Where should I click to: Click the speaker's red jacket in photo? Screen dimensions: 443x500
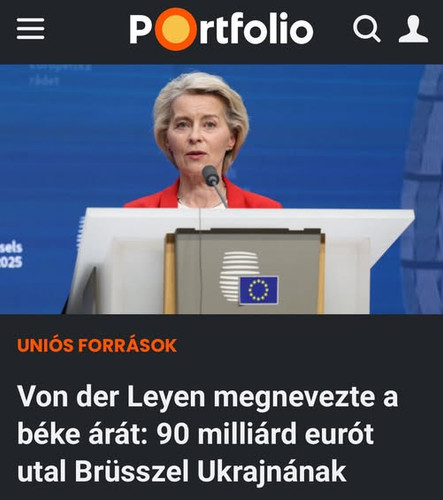click(x=203, y=197)
